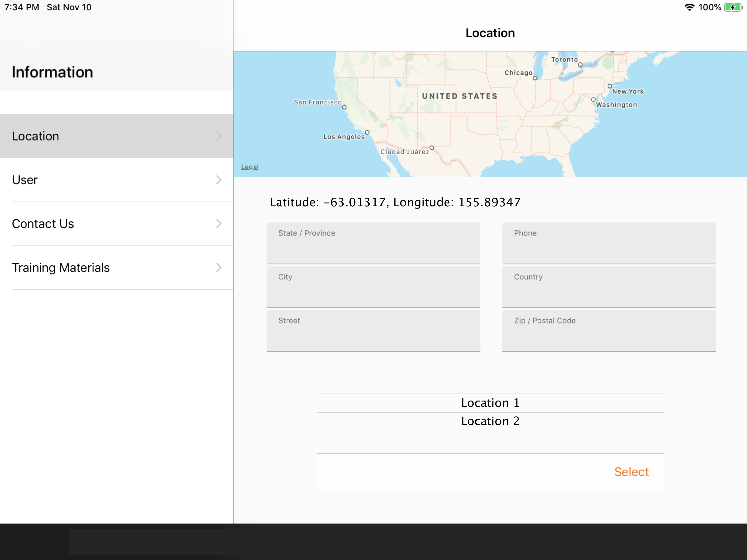Click the Legal link on map
This screenshot has height=560, width=747.
pos(250,167)
